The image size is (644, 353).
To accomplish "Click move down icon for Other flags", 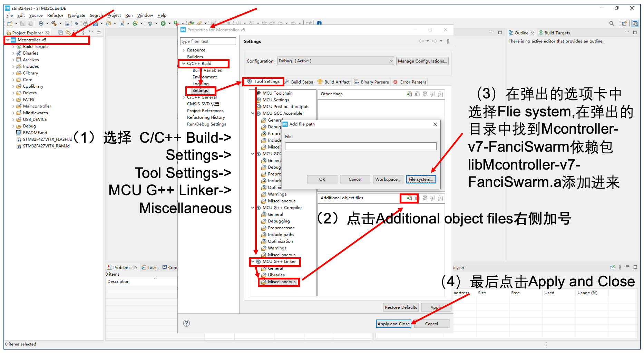I will tap(440, 94).
